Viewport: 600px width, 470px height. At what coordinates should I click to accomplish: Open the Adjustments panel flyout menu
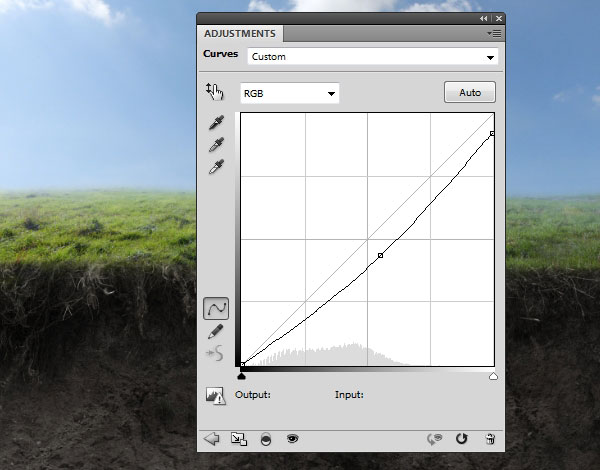pos(494,34)
